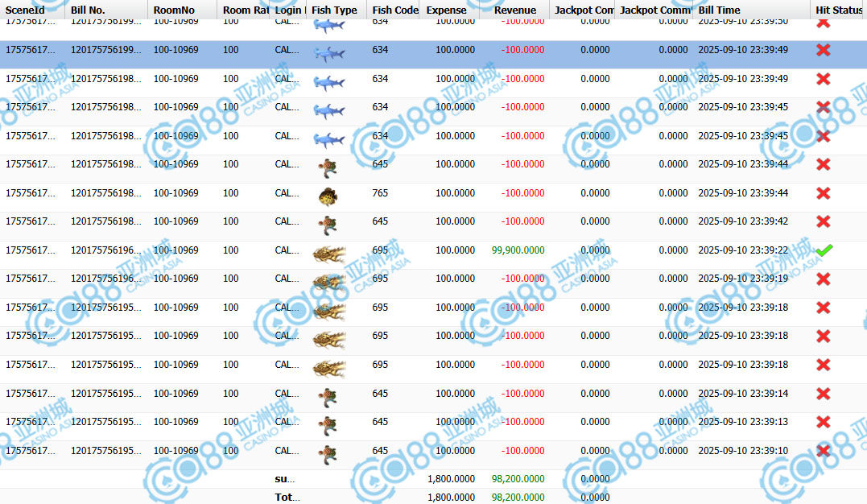Image resolution: width=867 pixels, height=504 pixels.
Task: Click the green check Hit Status icon
Action: pos(823,250)
